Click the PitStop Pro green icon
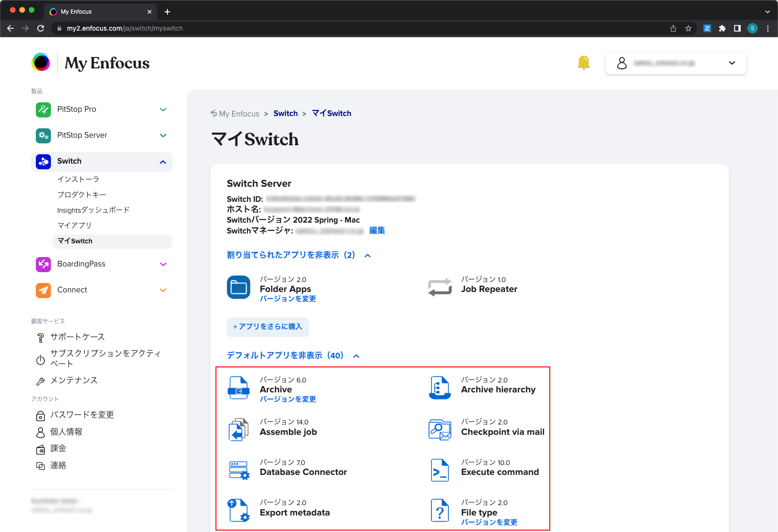Screen dimensions: 778x532 click(x=43, y=109)
